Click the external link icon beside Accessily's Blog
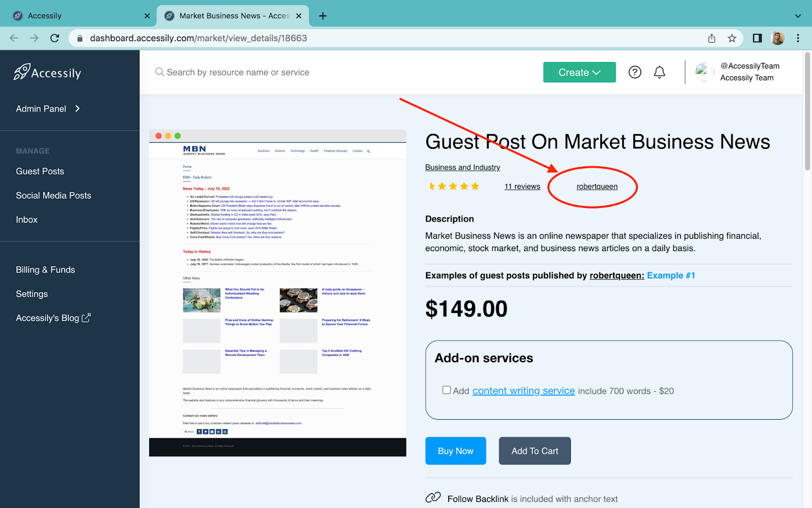Viewport: 812px width, 508px height. [86, 317]
